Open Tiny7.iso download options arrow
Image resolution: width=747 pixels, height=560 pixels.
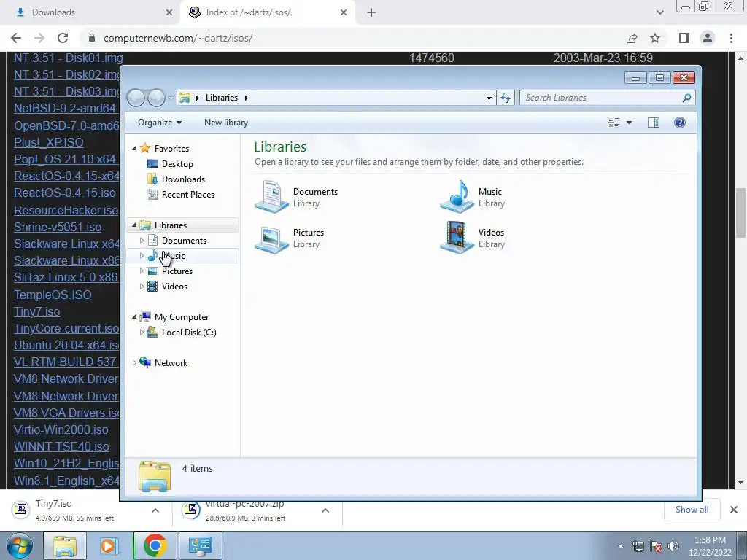pyautogui.click(x=155, y=510)
